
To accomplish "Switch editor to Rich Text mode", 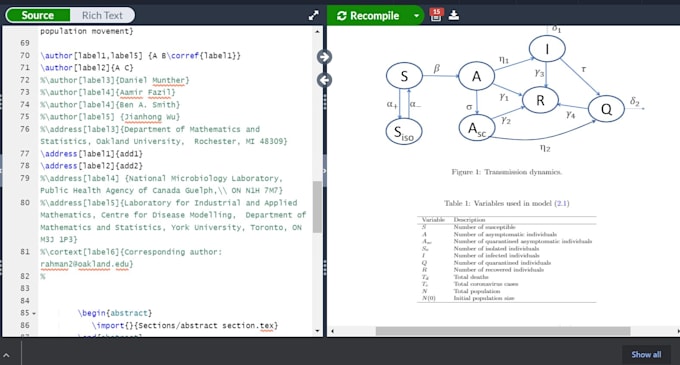I will (102, 15).
